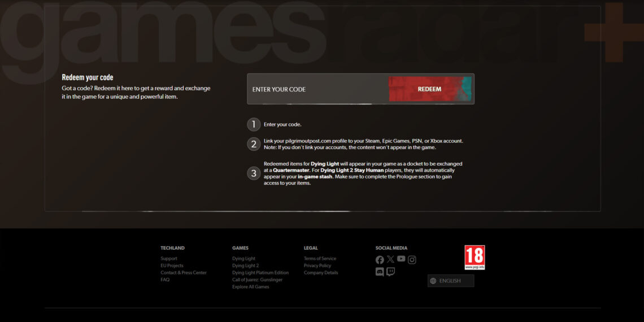Open the Privacy Policy link
Image resolution: width=644 pixels, height=322 pixels.
(x=317, y=266)
